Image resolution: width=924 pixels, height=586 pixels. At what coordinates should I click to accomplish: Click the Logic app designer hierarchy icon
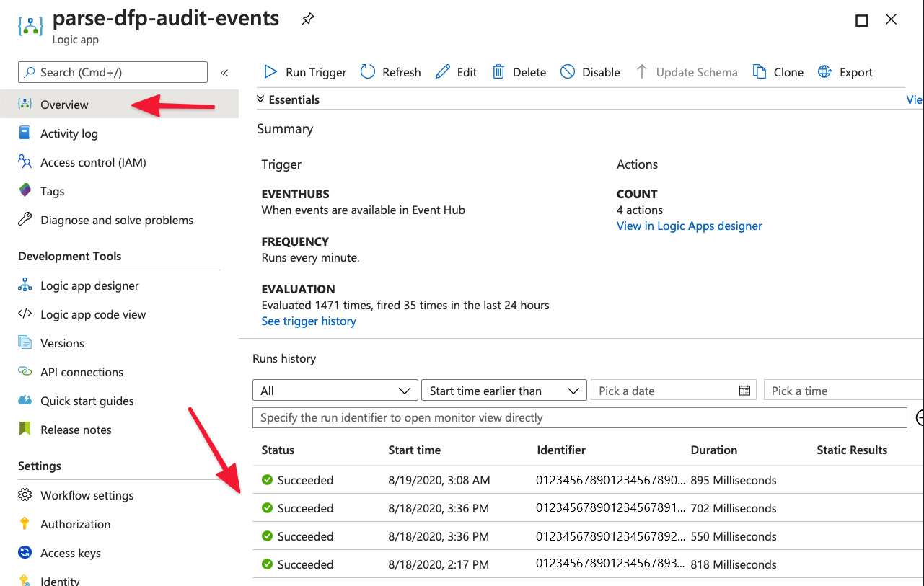pyautogui.click(x=25, y=285)
